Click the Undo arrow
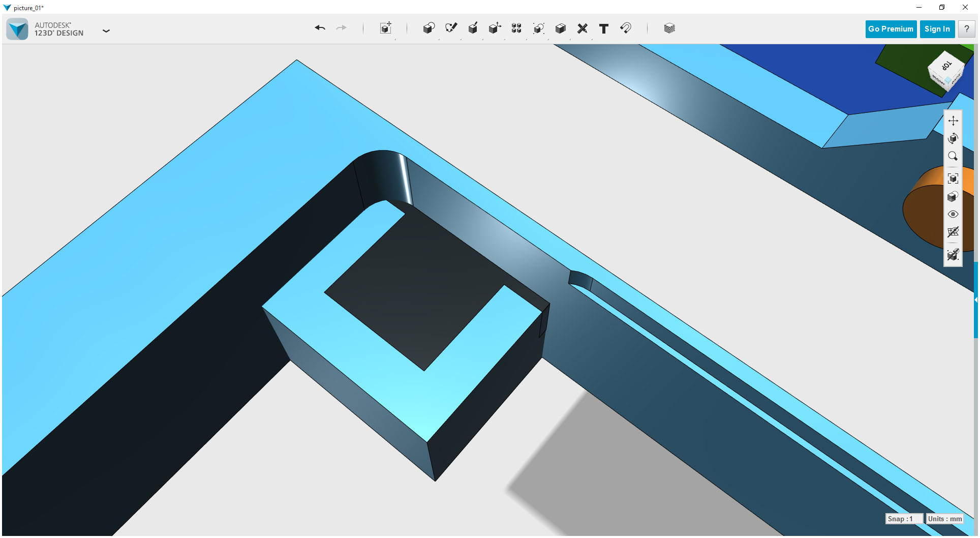This screenshot has width=980, height=538. click(320, 28)
